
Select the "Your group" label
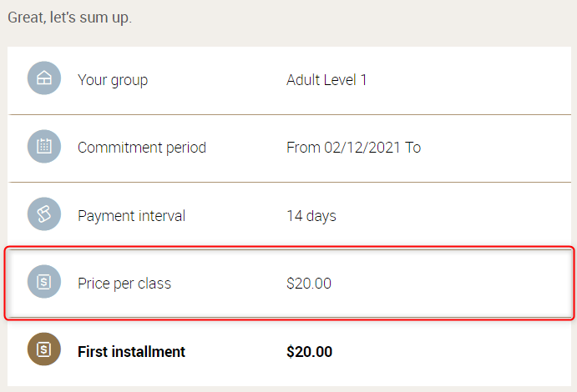coord(113,80)
